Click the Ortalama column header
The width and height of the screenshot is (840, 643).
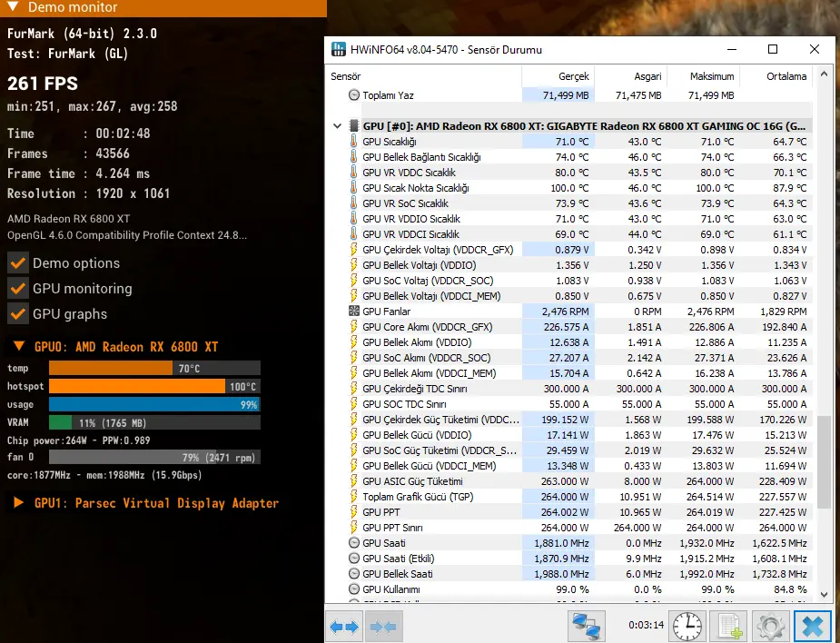click(786, 76)
